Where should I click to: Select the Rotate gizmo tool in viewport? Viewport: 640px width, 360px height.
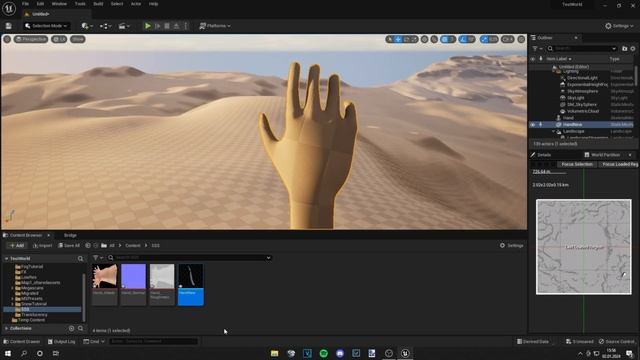click(x=407, y=39)
